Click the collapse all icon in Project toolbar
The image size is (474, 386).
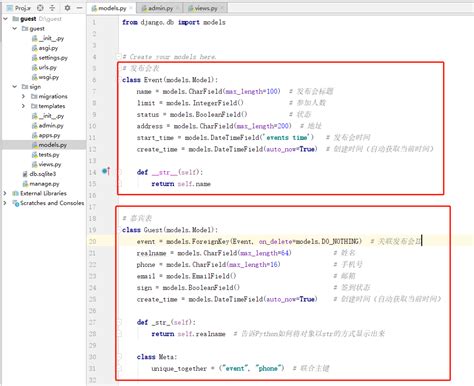52,8
